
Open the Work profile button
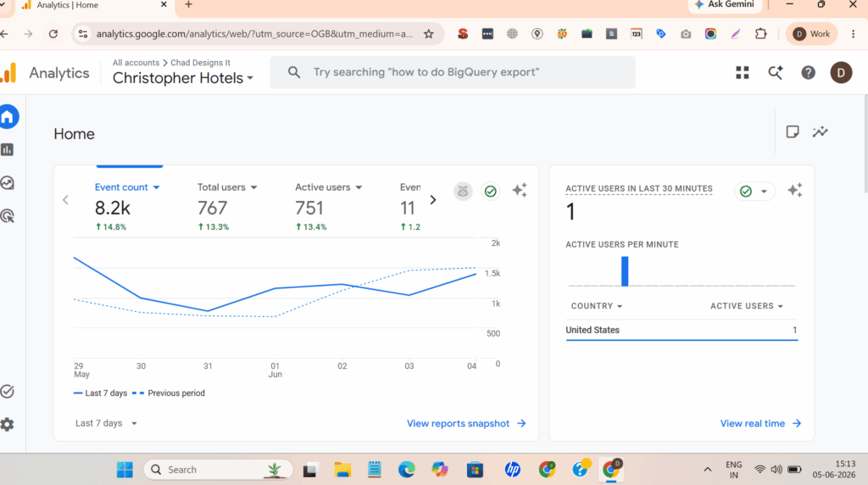tap(812, 34)
